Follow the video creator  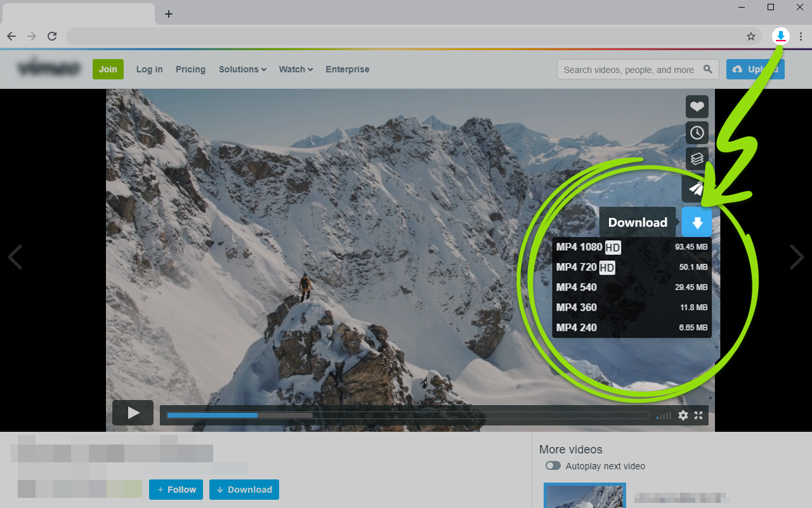point(176,490)
